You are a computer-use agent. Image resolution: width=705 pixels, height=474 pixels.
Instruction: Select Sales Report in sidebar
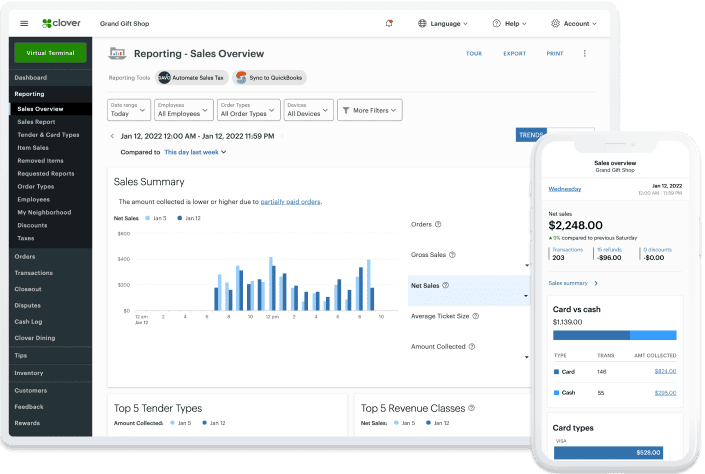click(50, 121)
